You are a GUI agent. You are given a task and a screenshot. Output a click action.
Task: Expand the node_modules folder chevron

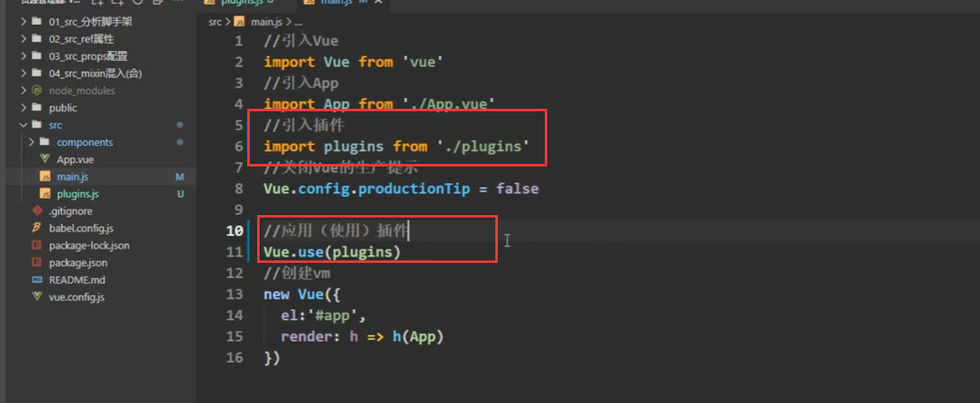23,91
